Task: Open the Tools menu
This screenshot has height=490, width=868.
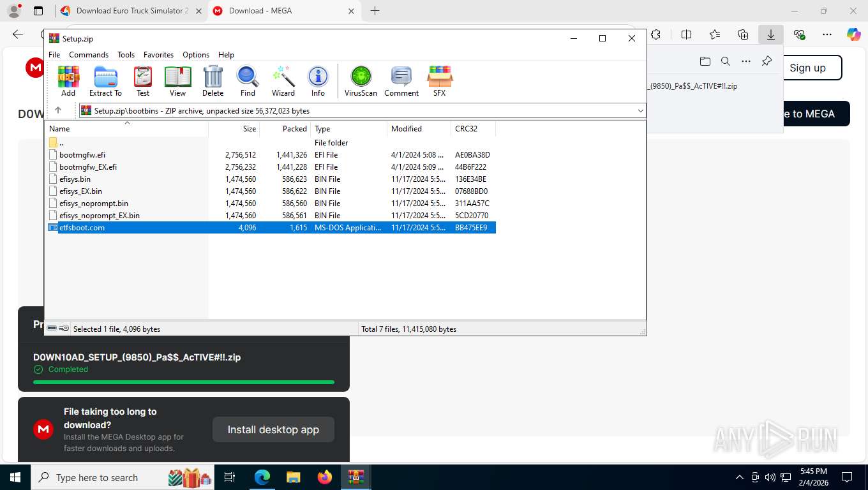Action: click(x=126, y=55)
